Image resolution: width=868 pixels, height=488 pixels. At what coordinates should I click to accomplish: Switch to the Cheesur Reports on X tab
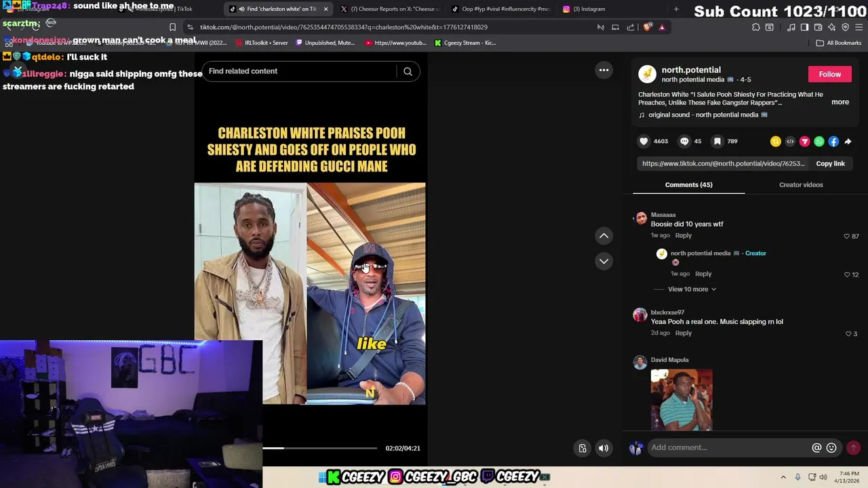[x=390, y=9]
